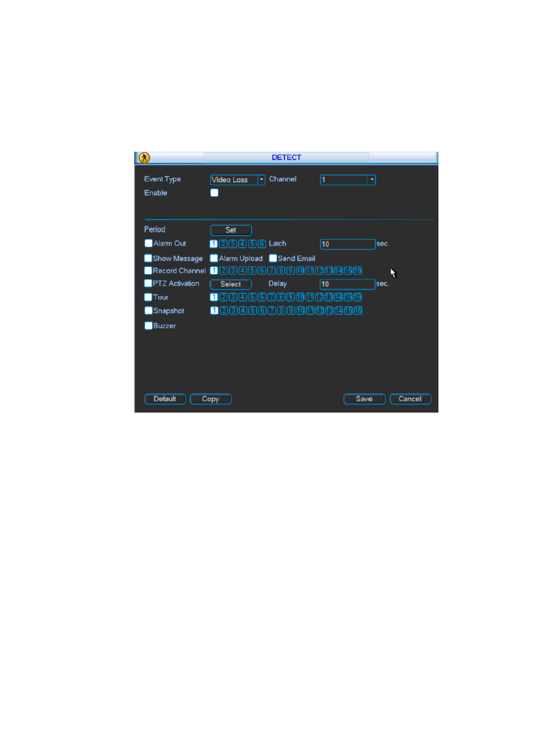This screenshot has width=535, height=756.
Task: Enable the Tour checkbox
Action: pyautogui.click(x=148, y=297)
